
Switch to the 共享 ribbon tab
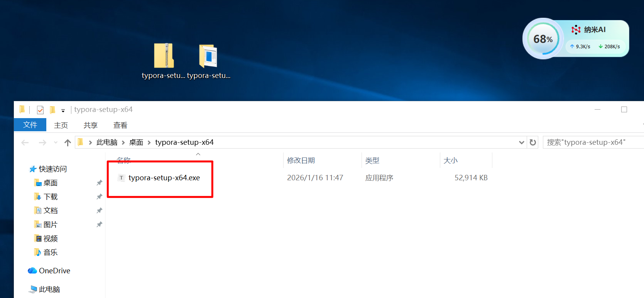point(90,125)
